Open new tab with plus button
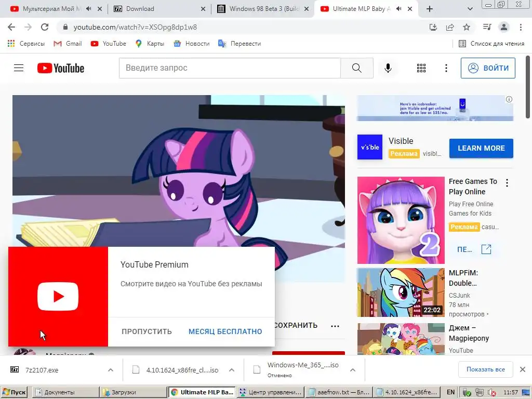The image size is (532, 399). coord(430,9)
